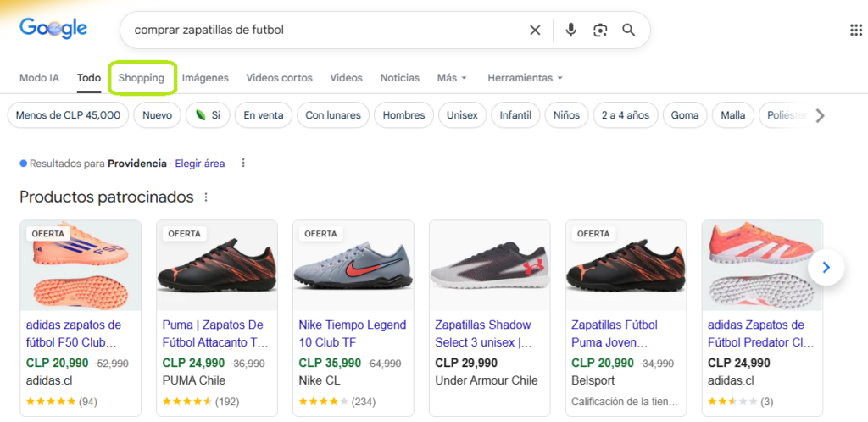Enable the En venta filter chip
Viewport: 868px width, 422px height.
(264, 115)
